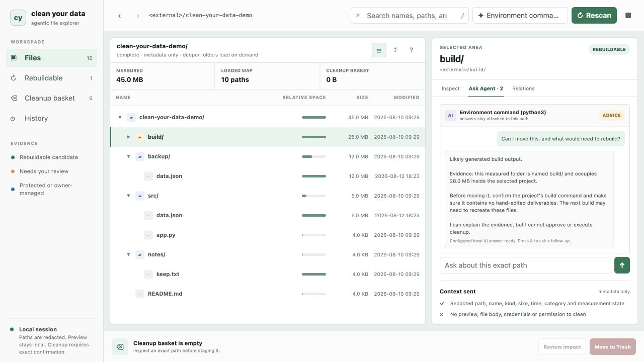Click the Rebuildable refresh icon
Image resolution: width=644 pixels, height=362 pixels.
pos(14,78)
